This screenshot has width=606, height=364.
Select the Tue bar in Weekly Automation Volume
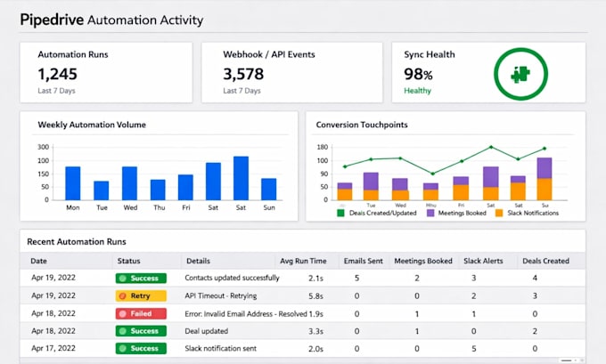tap(102, 190)
